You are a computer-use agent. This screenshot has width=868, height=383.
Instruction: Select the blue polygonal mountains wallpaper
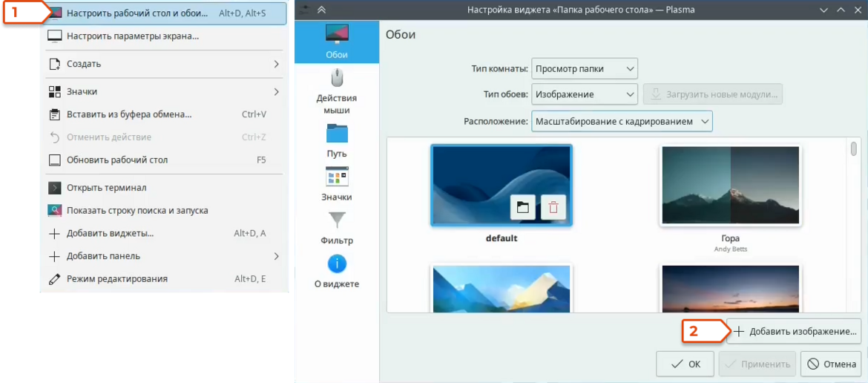click(x=502, y=287)
